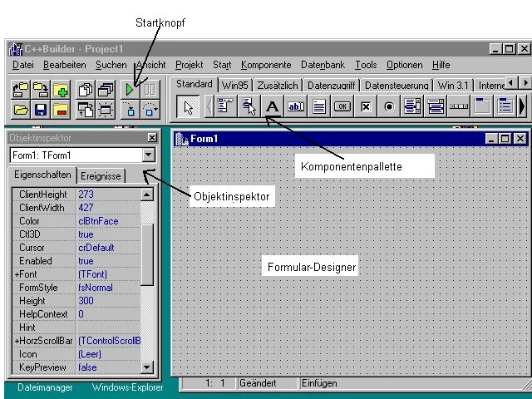Select the CheckBox component in palette

366,107
